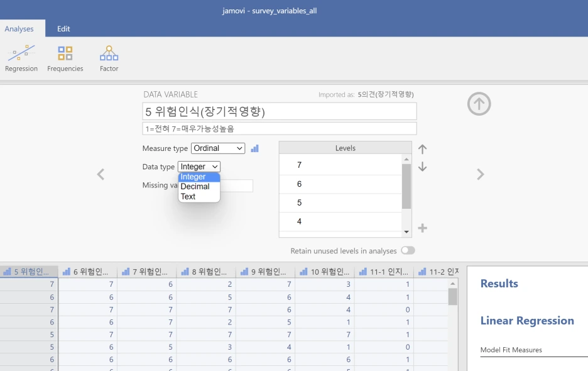
Task: Open the Regression analysis menu
Action: 21,57
